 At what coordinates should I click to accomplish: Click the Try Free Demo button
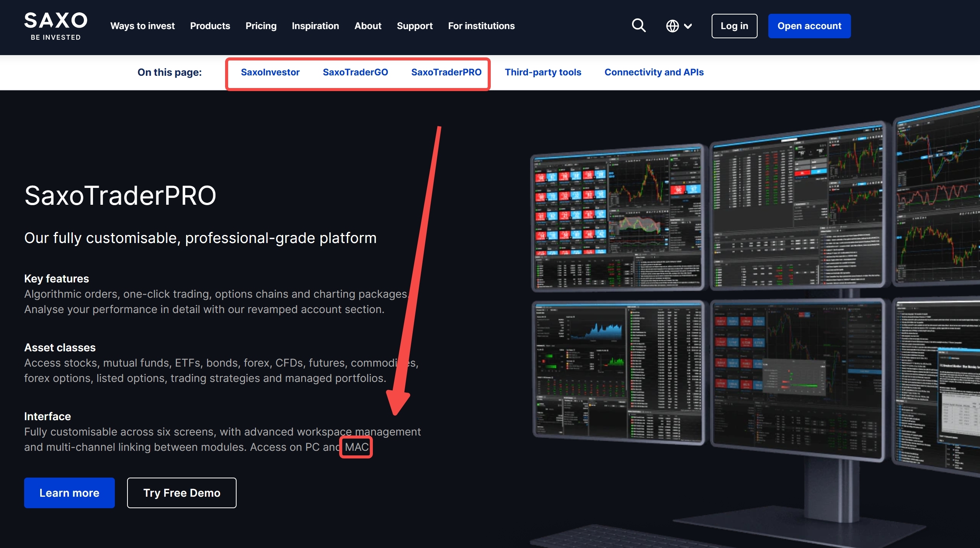(x=182, y=493)
